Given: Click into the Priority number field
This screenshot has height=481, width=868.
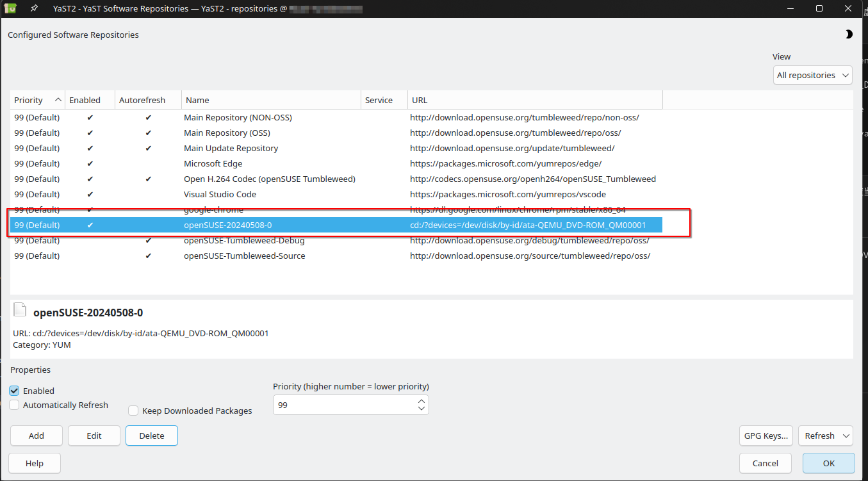Looking at the screenshot, I should pos(344,405).
